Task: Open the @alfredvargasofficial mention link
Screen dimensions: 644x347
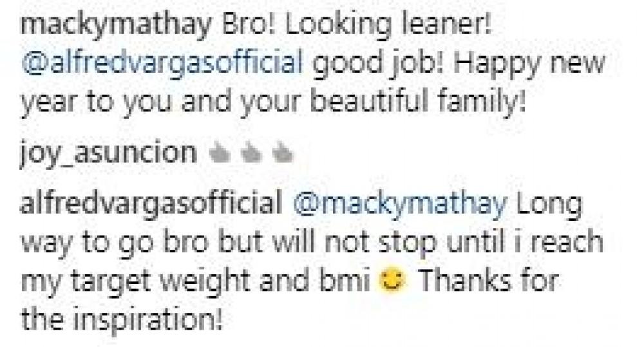Action: pyautogui.click(x=162, y=62)
